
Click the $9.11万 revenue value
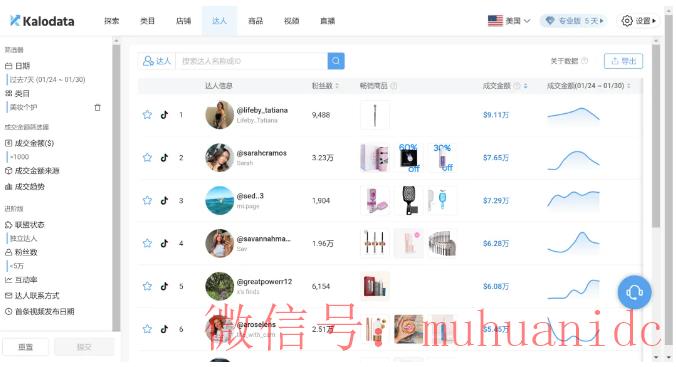pyautogui.click(x=496, y=115)
